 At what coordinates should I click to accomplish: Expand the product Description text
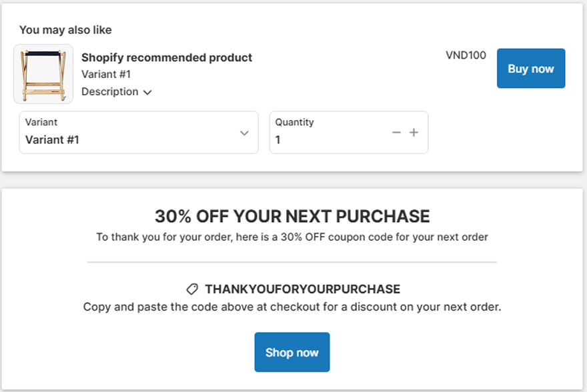click(110, 92)
